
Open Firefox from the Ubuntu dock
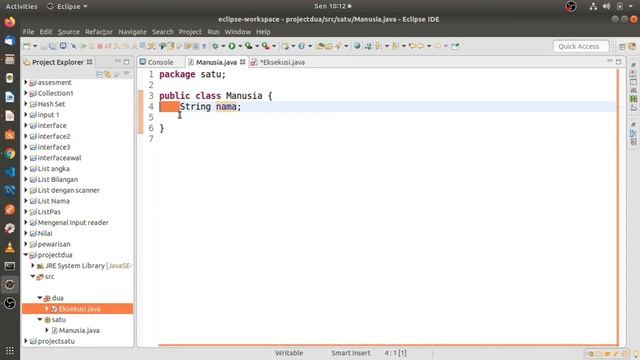click(x=10, y=22)
